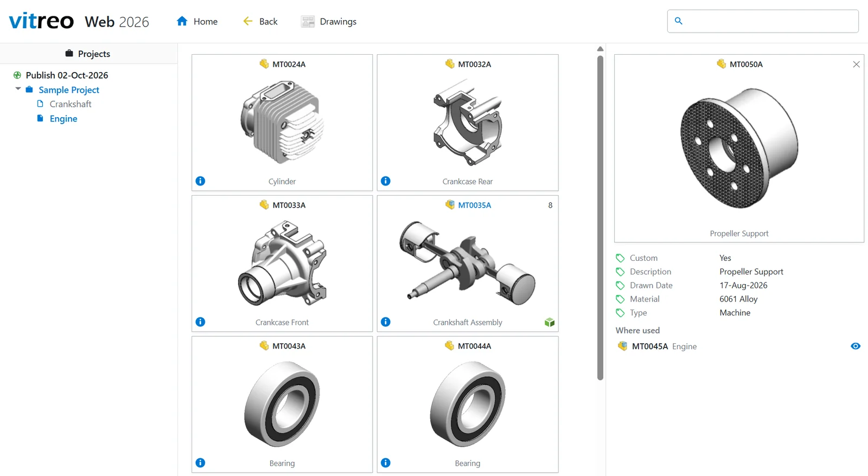Select the Cylinder thumbnail
The image size is (868, 476).
[x=282, y=123]
